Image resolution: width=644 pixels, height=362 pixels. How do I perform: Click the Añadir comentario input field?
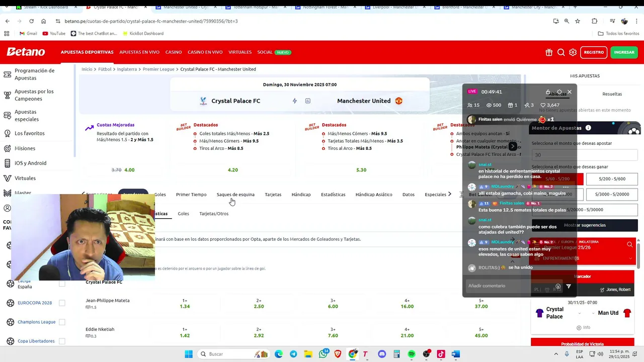tap(508, 286)
